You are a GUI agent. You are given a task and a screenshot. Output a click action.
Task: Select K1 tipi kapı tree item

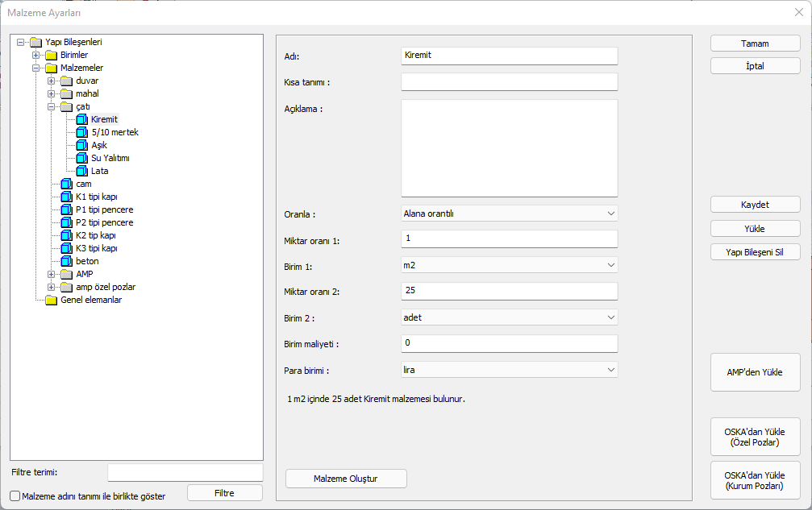tap(96, 197)
